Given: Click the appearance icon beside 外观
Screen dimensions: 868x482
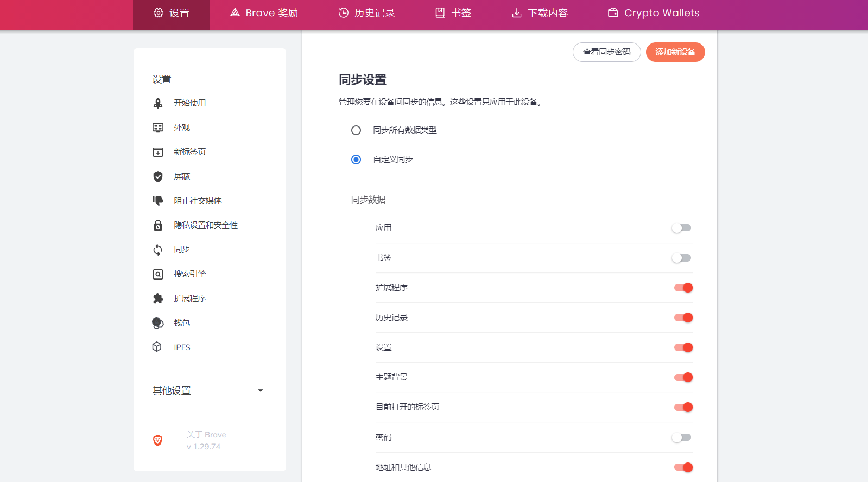Looking at the screenshot, I should pyautogui.click(x=158, y=128).
